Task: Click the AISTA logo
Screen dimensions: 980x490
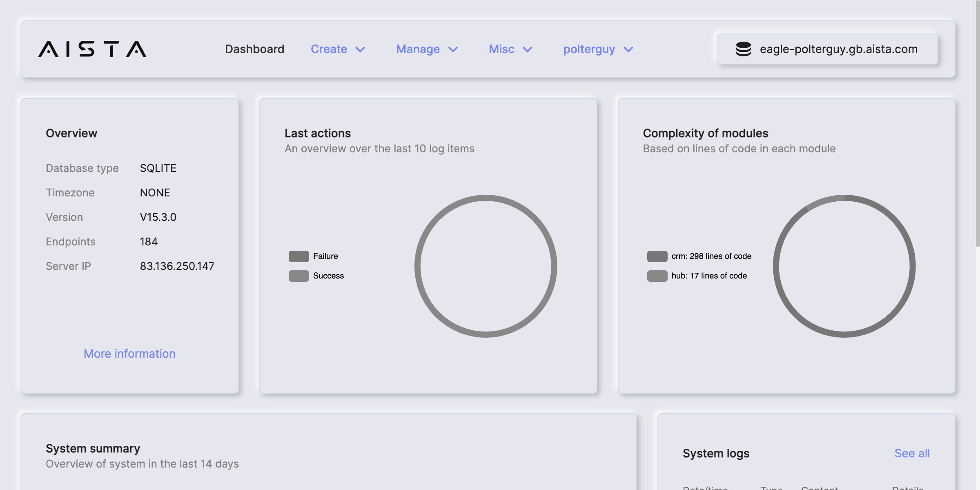Action: [x=92, y=49]
